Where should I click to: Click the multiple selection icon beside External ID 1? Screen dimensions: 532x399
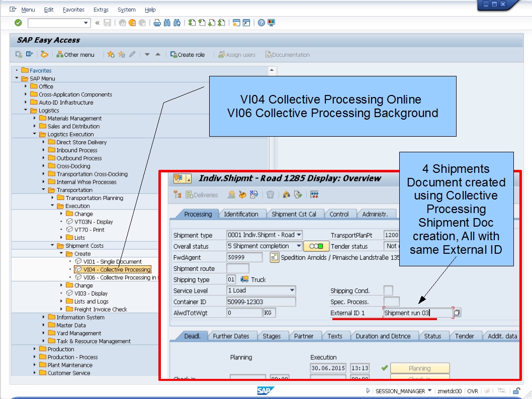[x=457, y=313]
